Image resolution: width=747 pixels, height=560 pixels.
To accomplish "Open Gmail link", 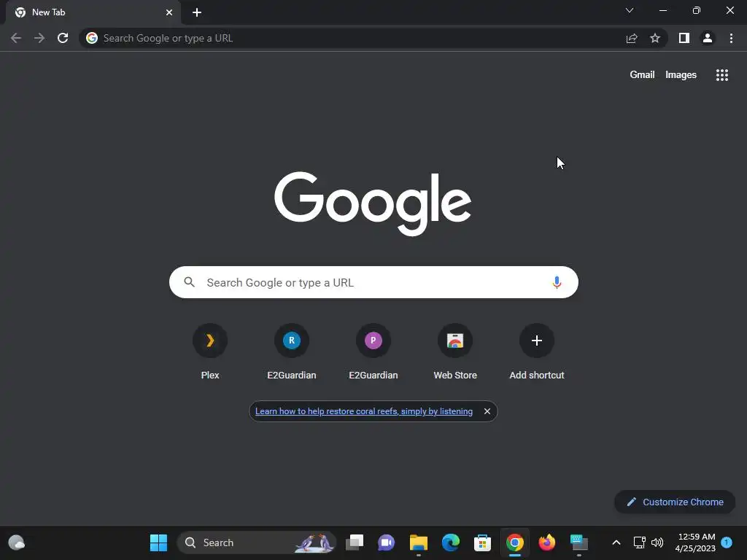I will 642,75.
